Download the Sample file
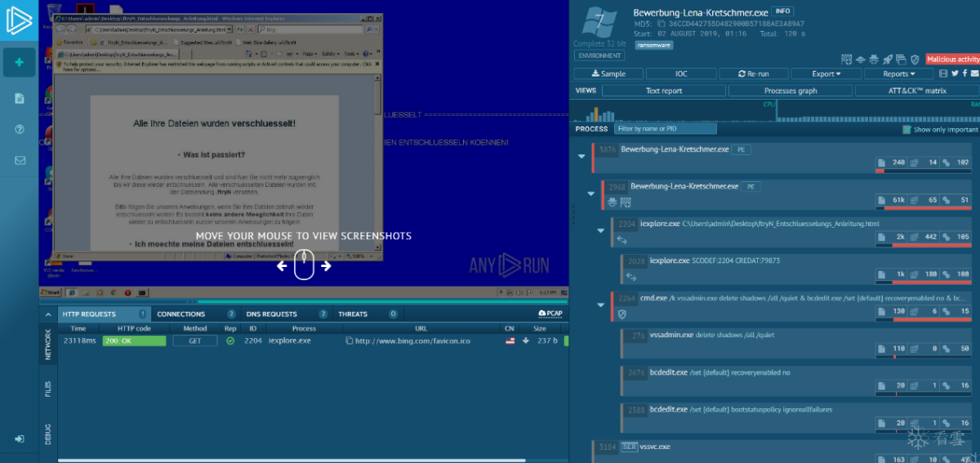 [607, 73]
